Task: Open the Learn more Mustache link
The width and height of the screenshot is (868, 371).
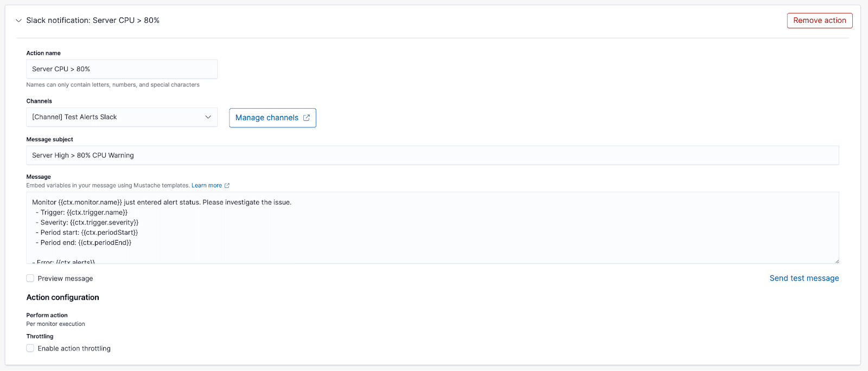Action: (206, 186)
